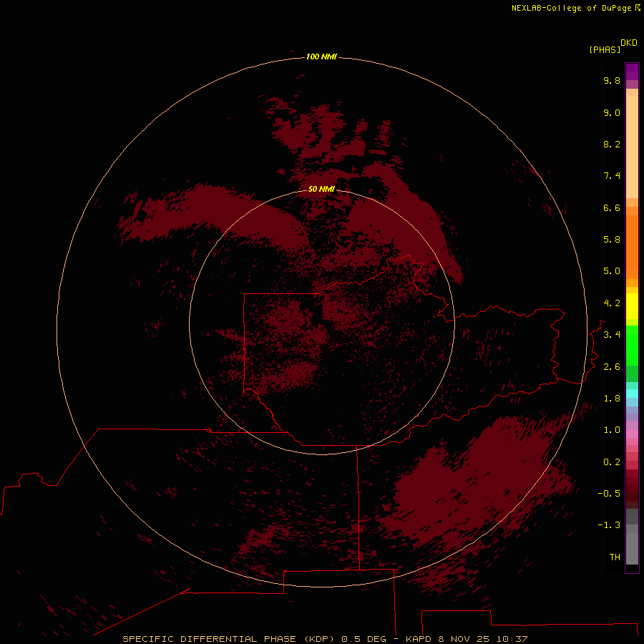Click the 1.8 legend value
Viewport: 644px width, 644px height.
pos(612,399)
